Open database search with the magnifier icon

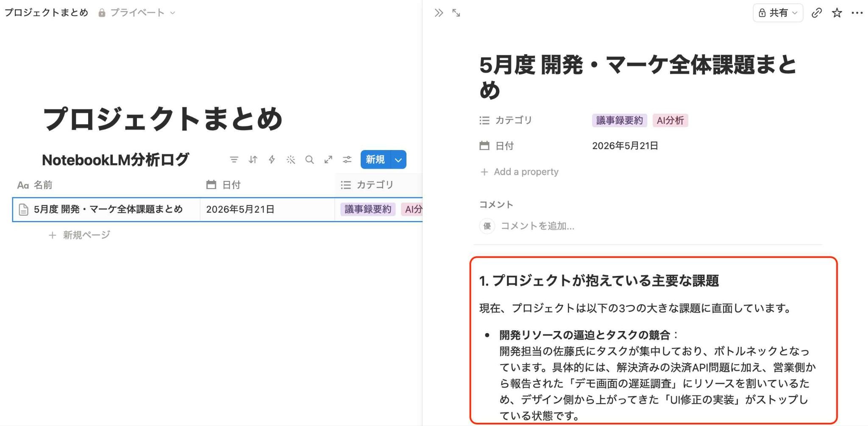(x=309, y=160)
